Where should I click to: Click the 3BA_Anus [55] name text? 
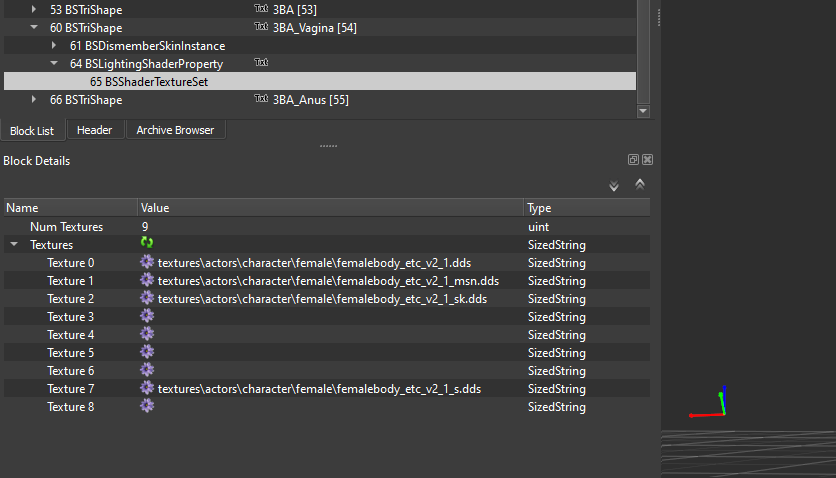coord(311,100)
